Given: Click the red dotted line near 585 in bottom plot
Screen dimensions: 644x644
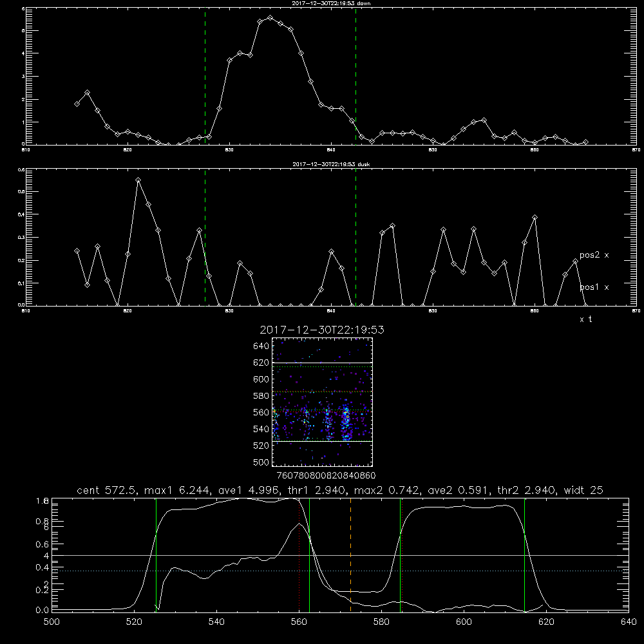Looking at the screenshot, I should click(402, 555).
